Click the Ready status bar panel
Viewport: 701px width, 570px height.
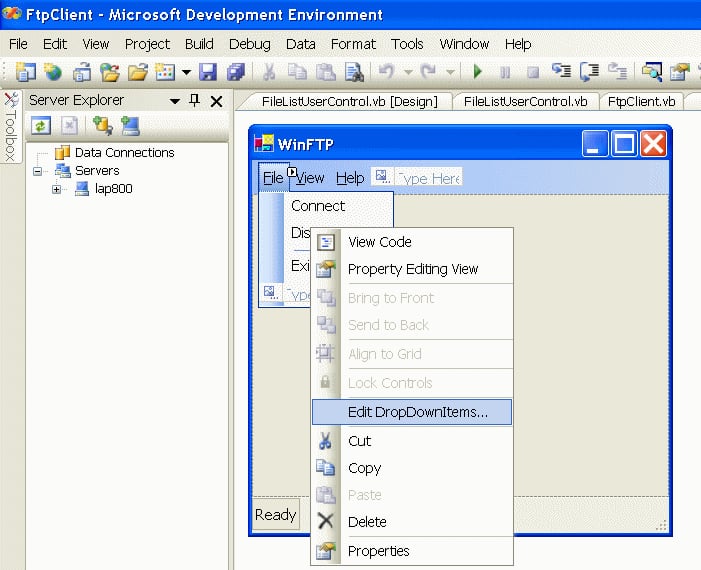coord(276,515)
